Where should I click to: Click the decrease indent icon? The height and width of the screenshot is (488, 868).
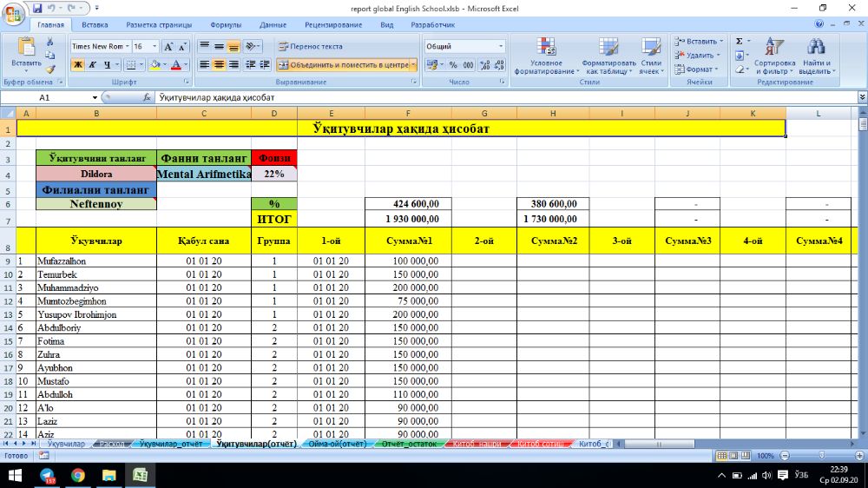250,65
